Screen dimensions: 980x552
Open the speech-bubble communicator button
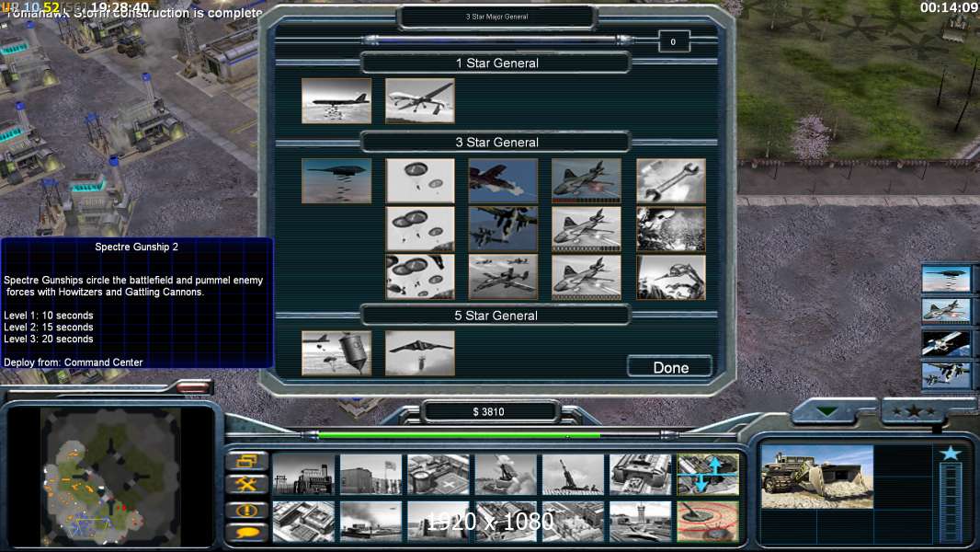click(246, 533)
